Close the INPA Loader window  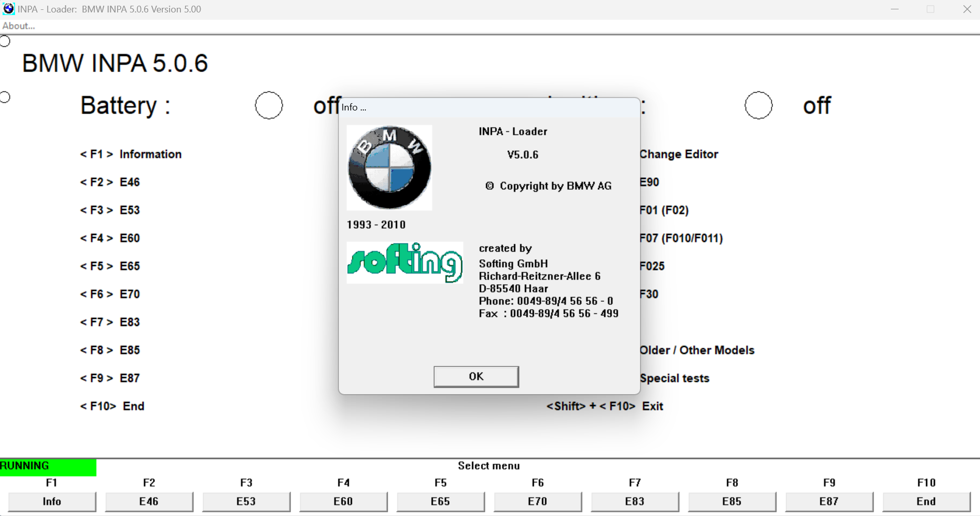967,9
